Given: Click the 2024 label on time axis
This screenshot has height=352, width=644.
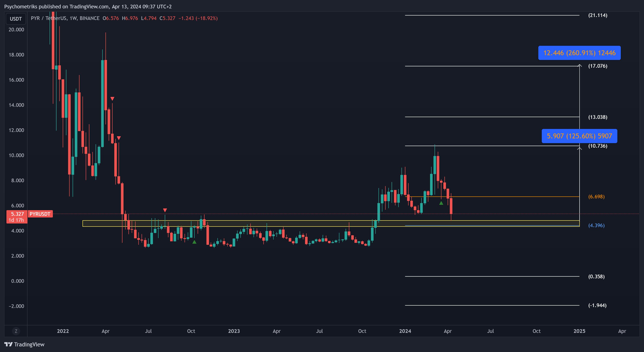Looking at the screenshot, I should (x=405, y=331).
